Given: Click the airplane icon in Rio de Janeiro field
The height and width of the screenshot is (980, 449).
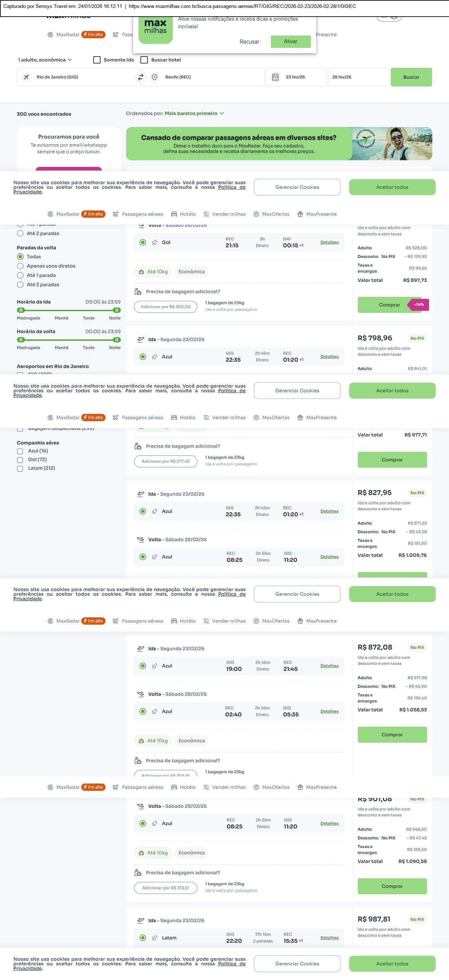Looking at the screenshot, I should coord(26,77).
